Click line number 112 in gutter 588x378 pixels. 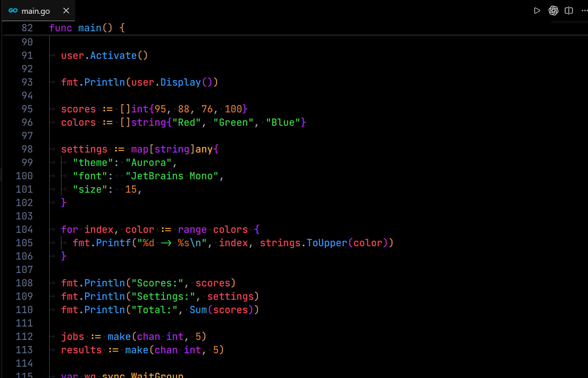point(24,337)
